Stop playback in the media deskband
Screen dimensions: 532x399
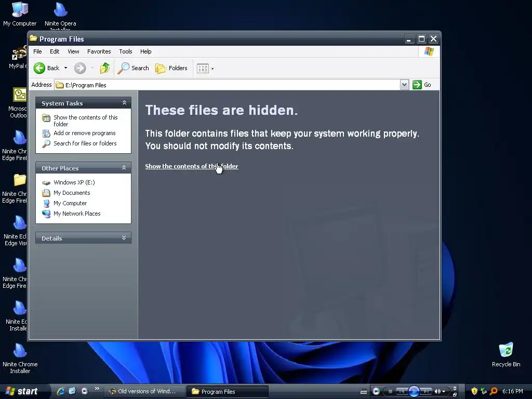click(390, 392)
